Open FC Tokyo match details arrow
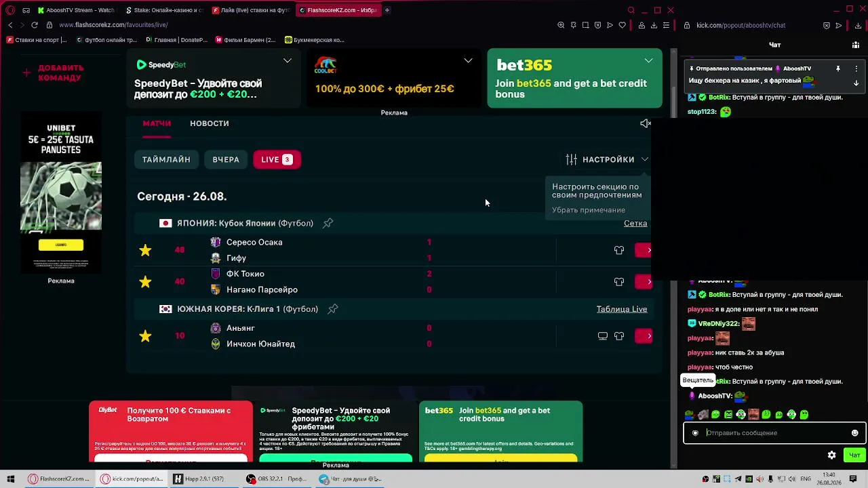This screenshot has width=868, height=488. tap(644, 281)
